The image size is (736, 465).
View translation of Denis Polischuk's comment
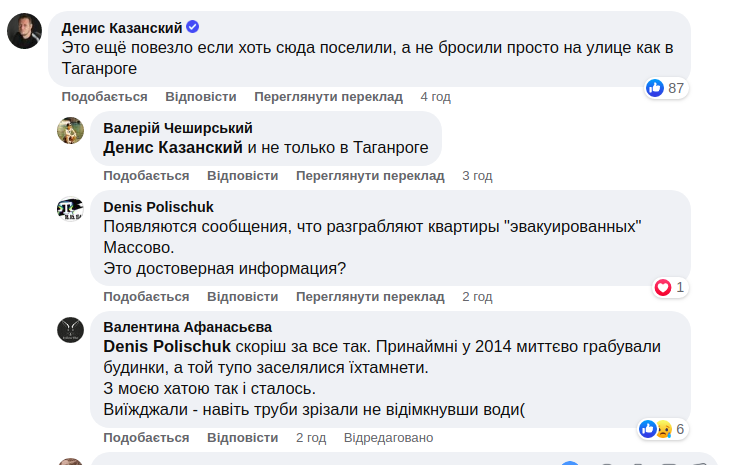coord(370,297)
